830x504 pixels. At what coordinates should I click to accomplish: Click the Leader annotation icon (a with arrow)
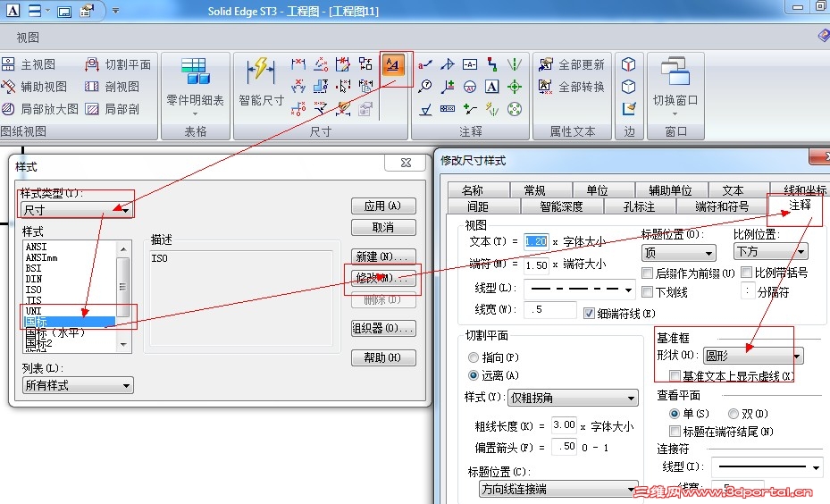(x=425, y=64)
